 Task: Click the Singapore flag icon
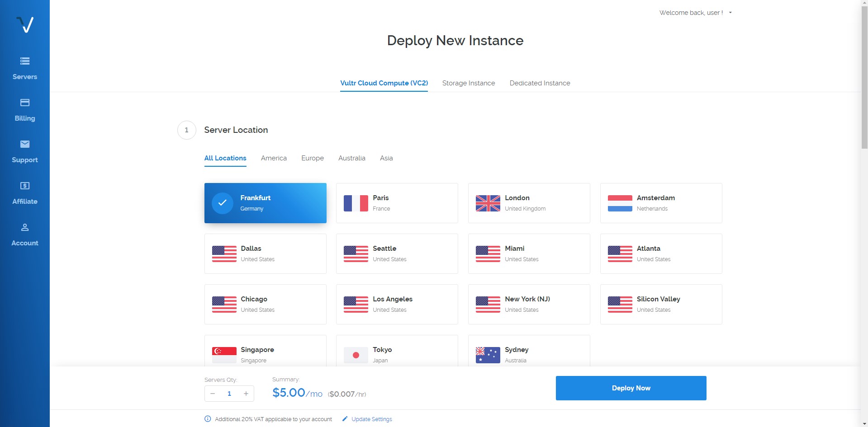224,355
